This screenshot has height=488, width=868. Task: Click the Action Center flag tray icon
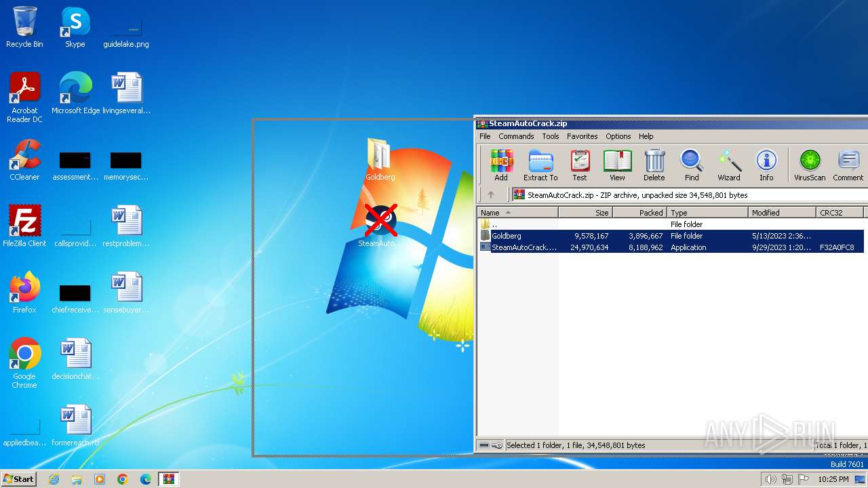804,479
